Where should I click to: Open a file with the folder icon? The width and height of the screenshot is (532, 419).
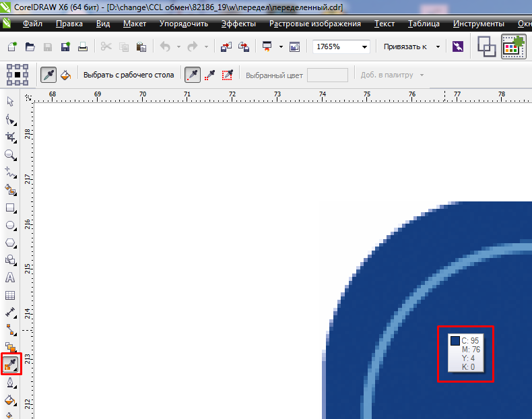click(30, 46)
